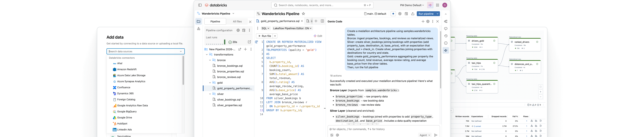Open Lakeflow Pipelines Editor ON dropdown

(292, 28)
